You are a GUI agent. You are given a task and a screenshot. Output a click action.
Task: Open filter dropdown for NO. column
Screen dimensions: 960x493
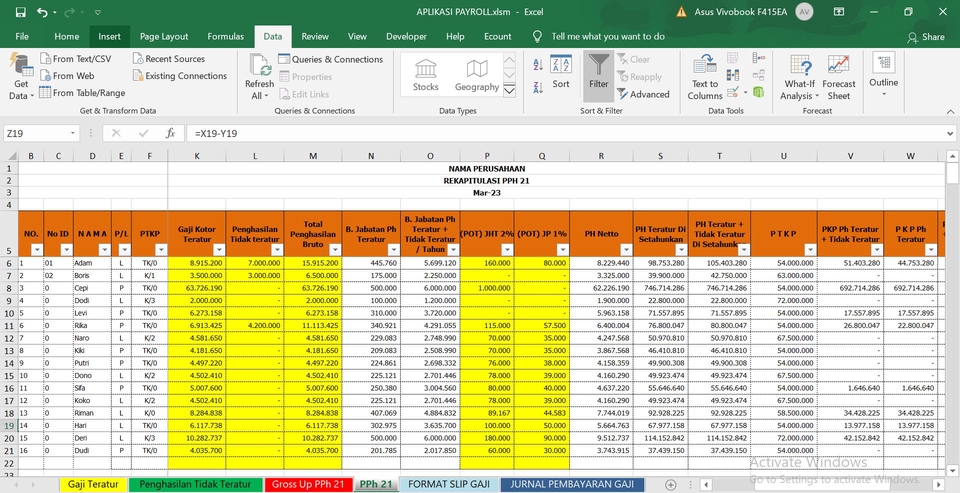[36, 250]
